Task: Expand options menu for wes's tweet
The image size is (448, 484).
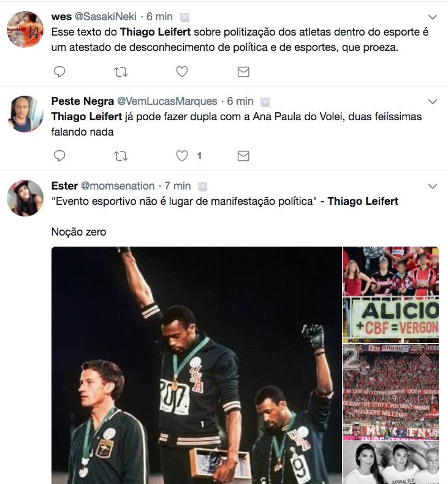Action: pyautogui.click(x=433, y=17)
